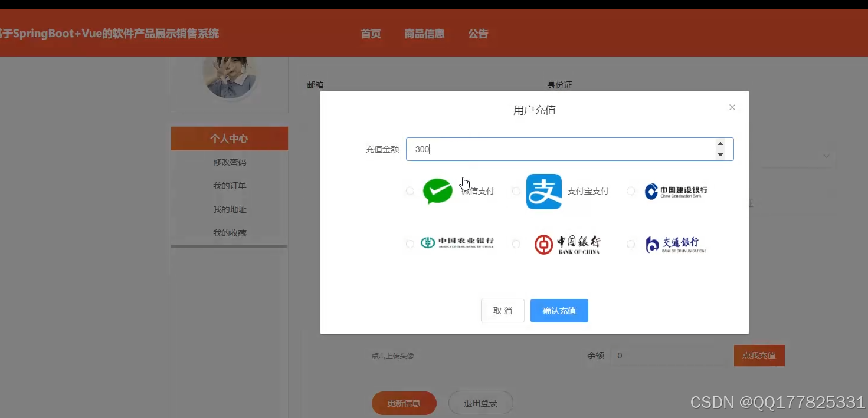This screenshot has height=418, width=868.
Task: Open 修改密码 in the sidebar
Action: (230, 162)
